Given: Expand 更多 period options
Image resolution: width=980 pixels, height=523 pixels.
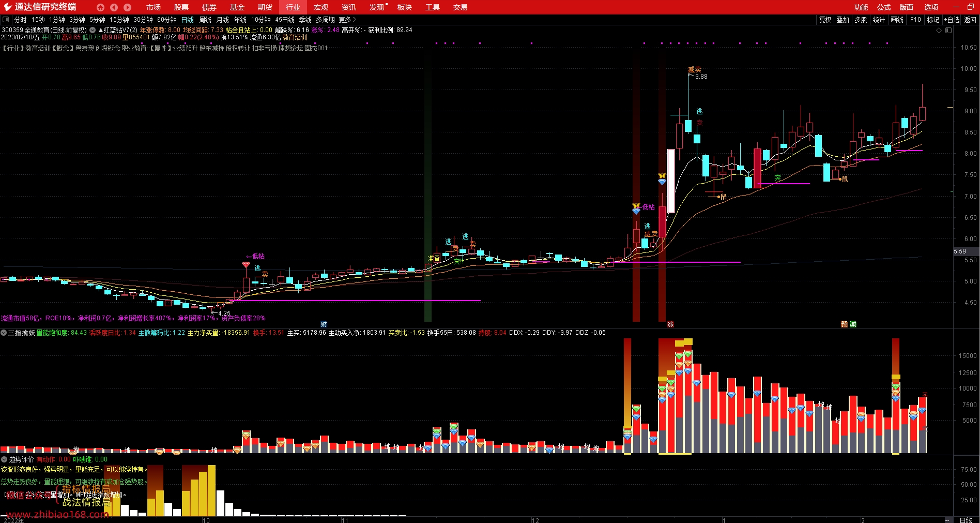Looking at the screenshot, I should pyautogui.click(x=347, y=20).
